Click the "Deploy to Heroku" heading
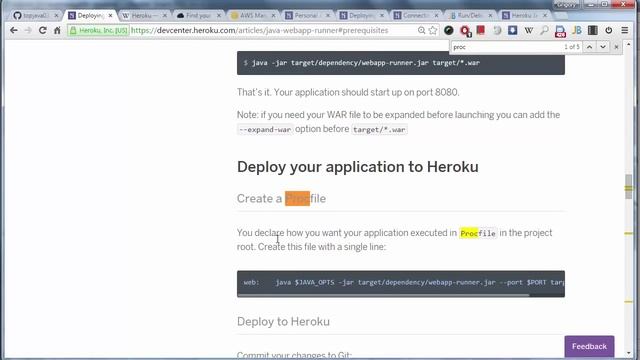The width and height of the screenshot is (640, 360). [x=283, y=322]
